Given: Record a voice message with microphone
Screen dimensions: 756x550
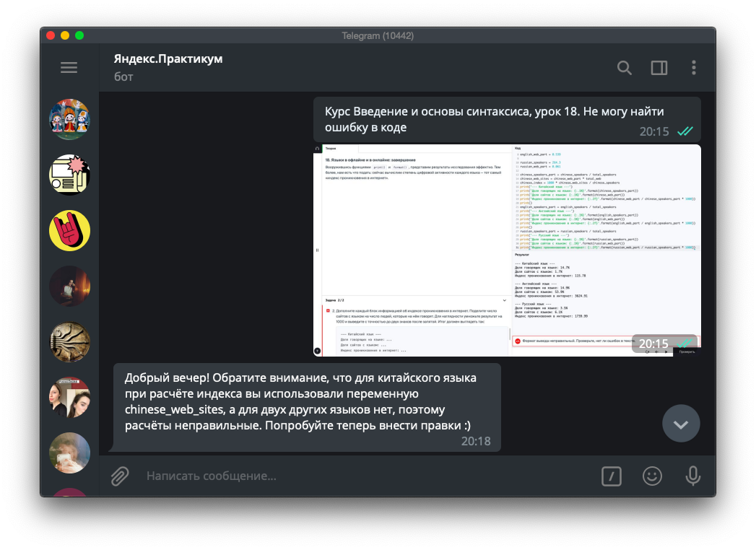Looking at the screenshot, I should 693,476.
